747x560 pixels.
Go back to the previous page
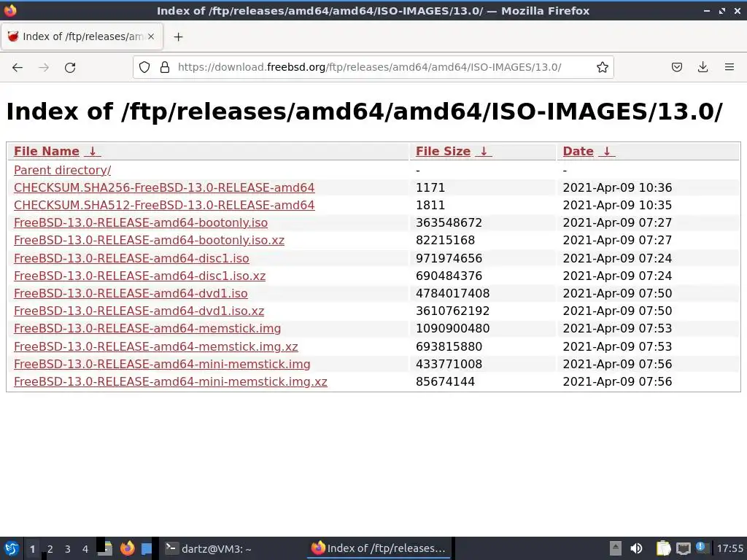(x=18, y=68)
